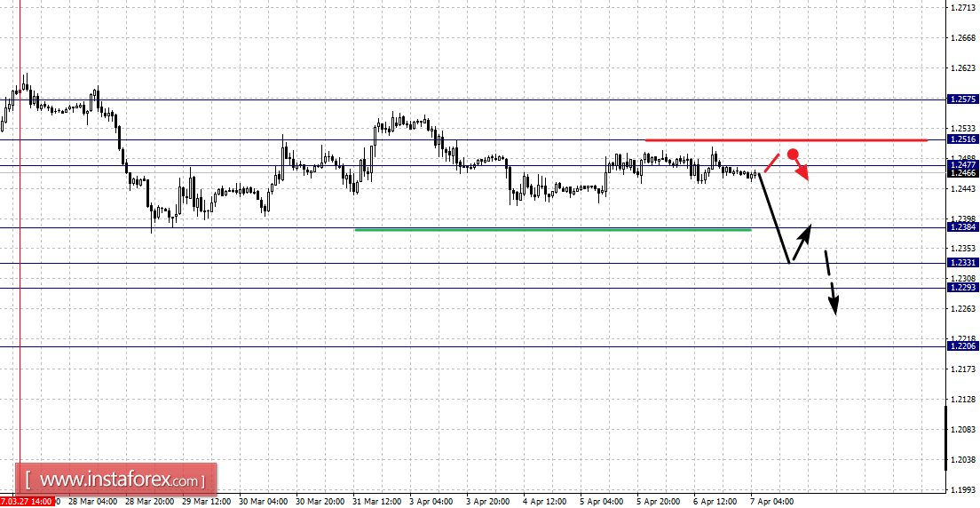Click the 30 Mar 20:00 time label
This screenshot has height=508, width=980.
[321, 502]
